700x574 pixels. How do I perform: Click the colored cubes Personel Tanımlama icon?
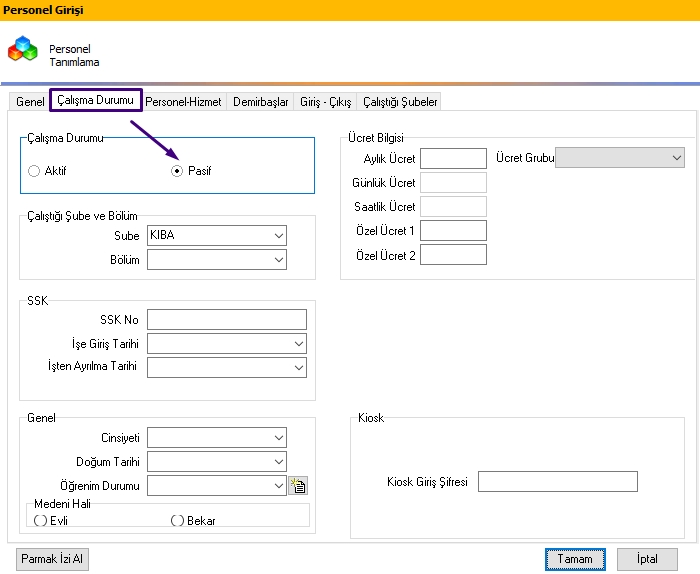[x=23, y=49]
